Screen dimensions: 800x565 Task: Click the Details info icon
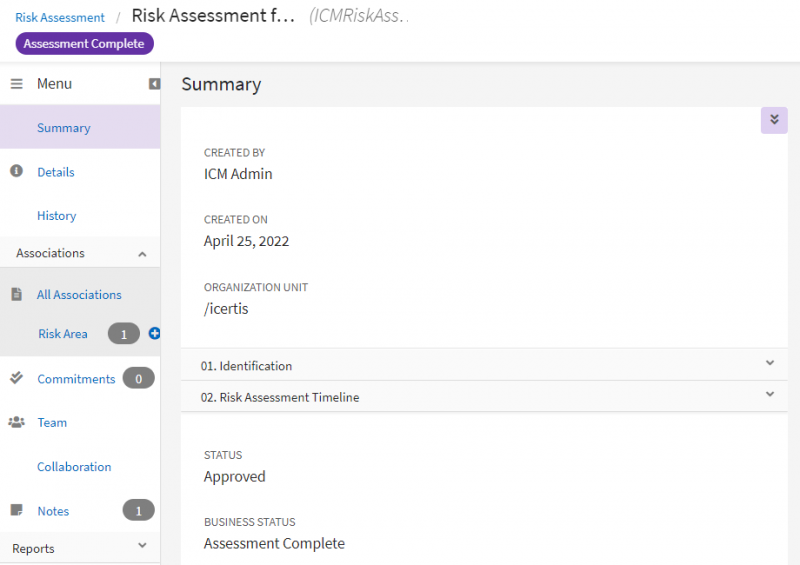[16, 171]
